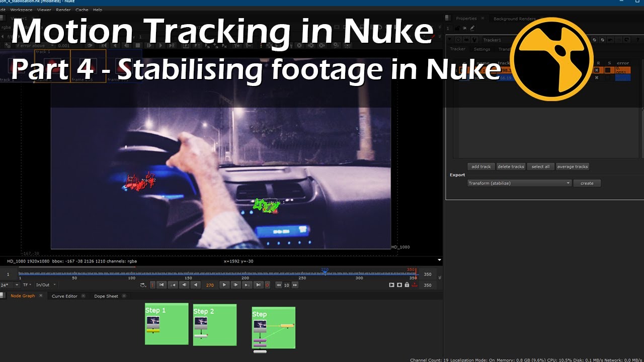Click the frame increment field showing 10

tap(287, 285)
